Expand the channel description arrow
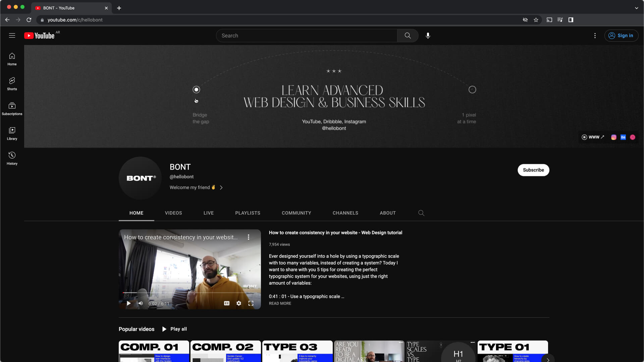This screenshot has height=362, width=644. tap(221, 187)
